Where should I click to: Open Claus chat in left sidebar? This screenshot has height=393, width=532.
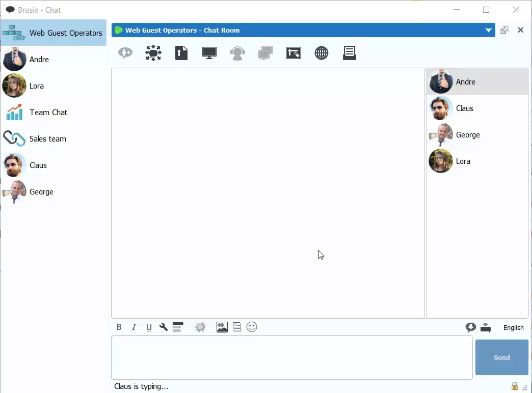54,165
